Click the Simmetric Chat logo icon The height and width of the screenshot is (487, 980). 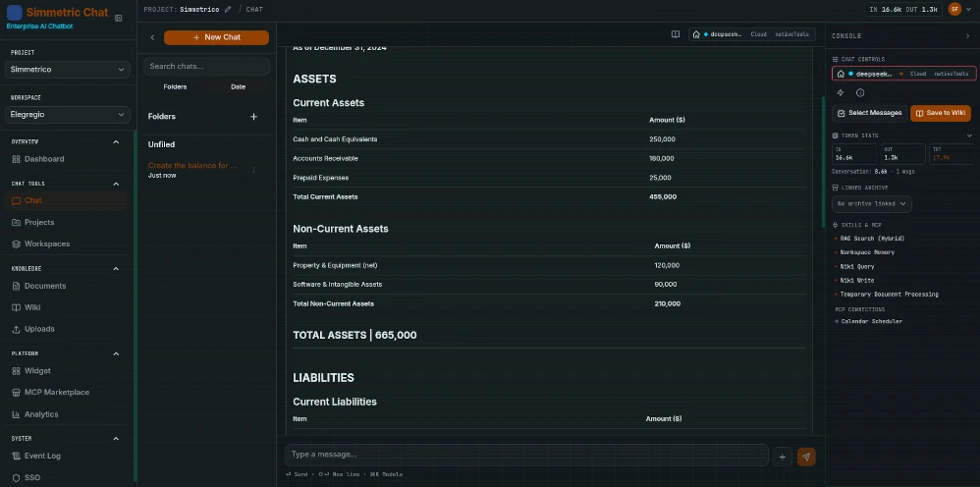15,13
